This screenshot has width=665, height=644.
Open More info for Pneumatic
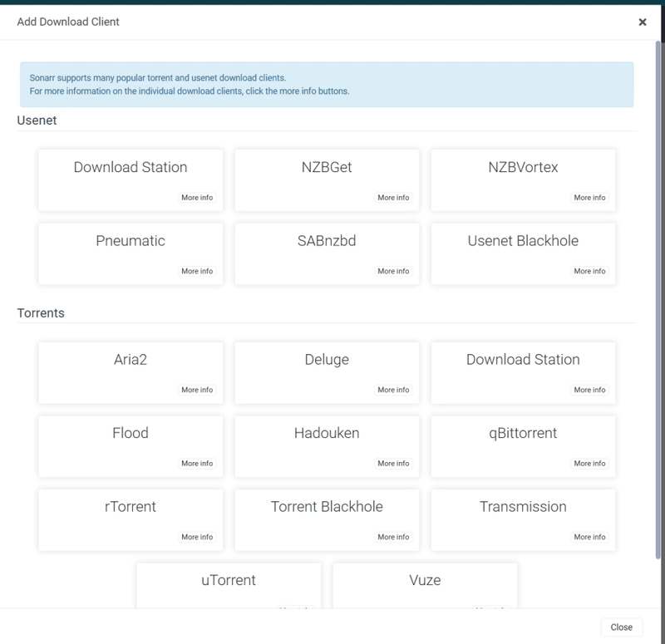tap(197, 272)
